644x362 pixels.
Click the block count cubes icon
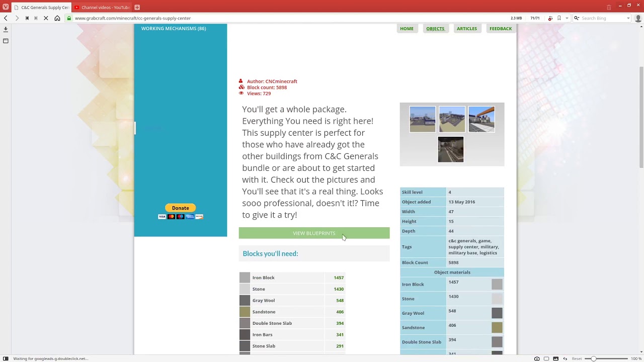tap(242, 87)
